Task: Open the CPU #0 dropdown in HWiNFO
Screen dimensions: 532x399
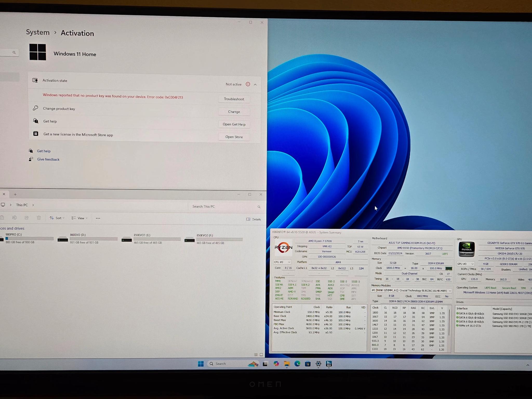Action: point(282,262)
